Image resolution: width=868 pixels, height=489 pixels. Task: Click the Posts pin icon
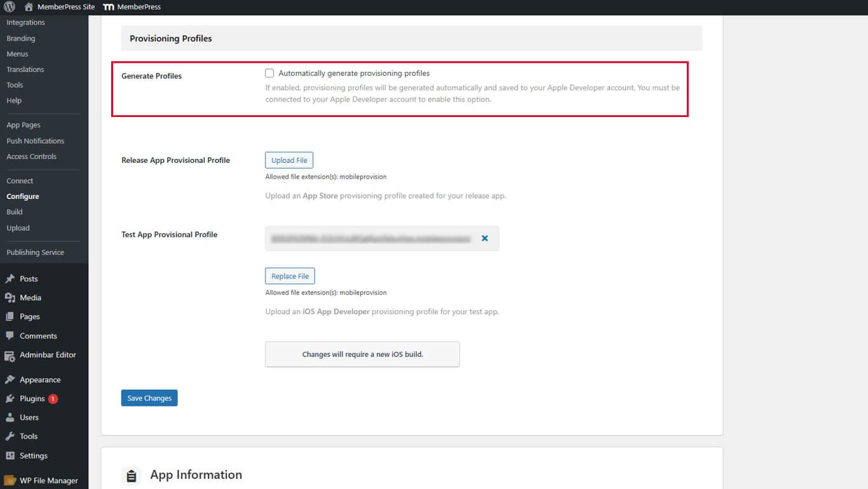coord(11,278)
